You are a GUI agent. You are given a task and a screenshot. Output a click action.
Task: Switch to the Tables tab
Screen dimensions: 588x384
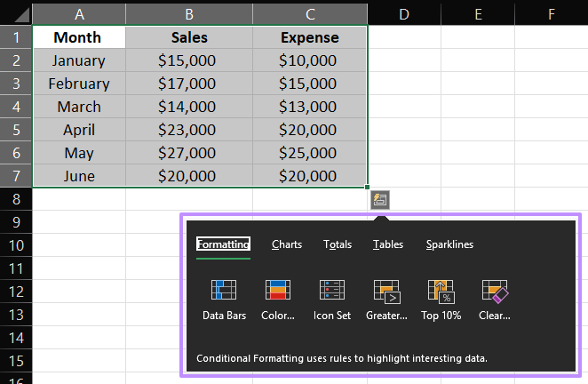click(388, 244)
